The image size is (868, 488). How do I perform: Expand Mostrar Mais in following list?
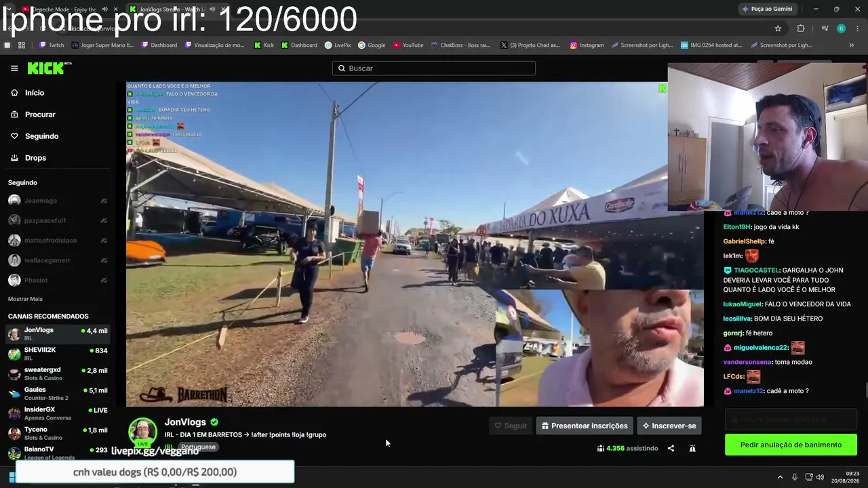(25, 299)
